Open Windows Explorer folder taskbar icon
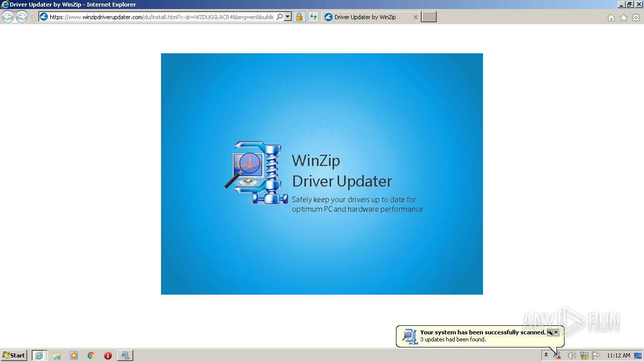Screen dimensions: 644x362 57,355
